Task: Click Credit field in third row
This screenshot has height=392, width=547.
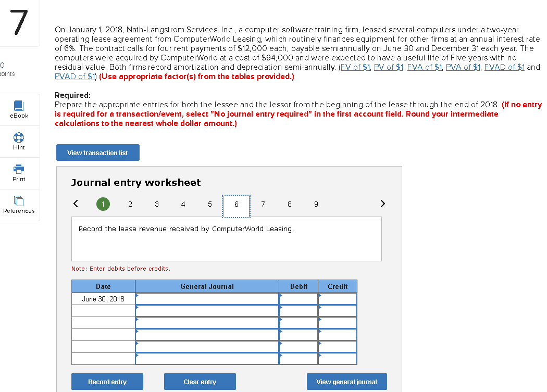Action: 338,323
